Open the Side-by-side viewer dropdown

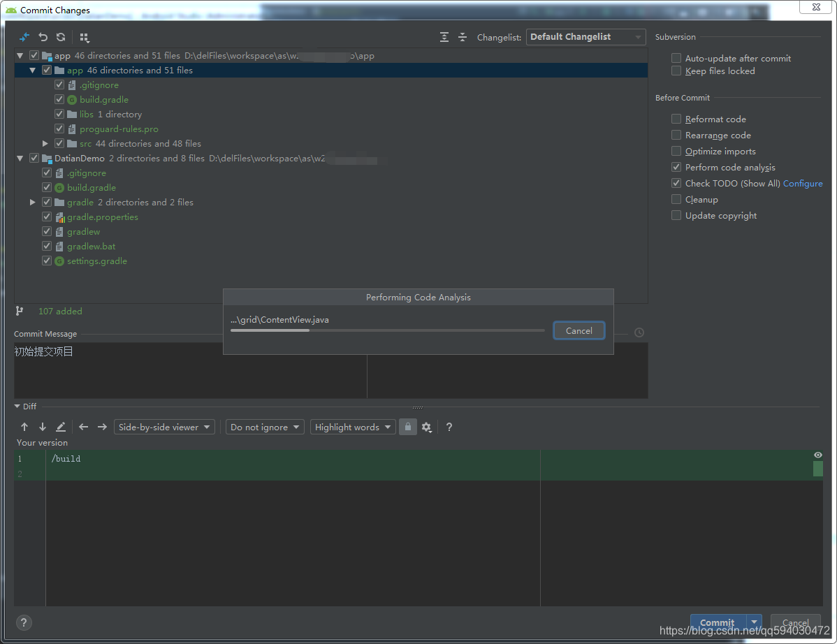[x=164, y=427]
